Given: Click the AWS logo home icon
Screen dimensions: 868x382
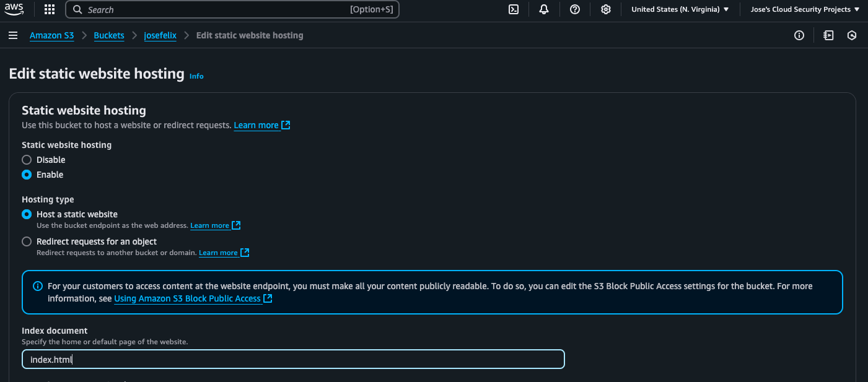Looking at the screenshot, I should (14, 9).
